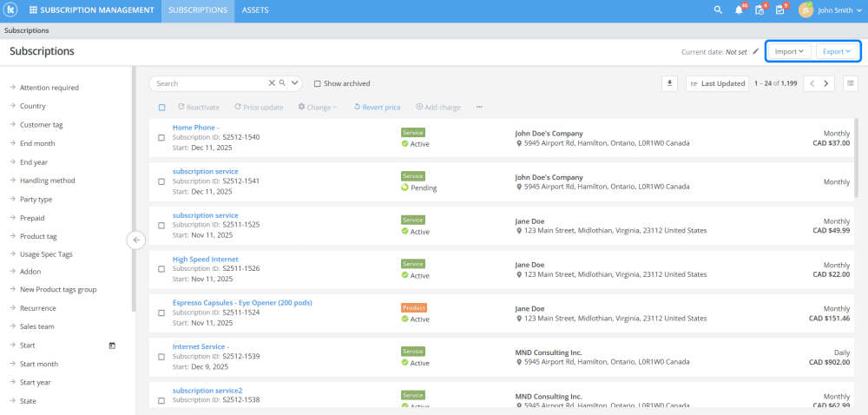
Task: Click Pending status icon on S2512-1541
Action: tap(405, 188)
